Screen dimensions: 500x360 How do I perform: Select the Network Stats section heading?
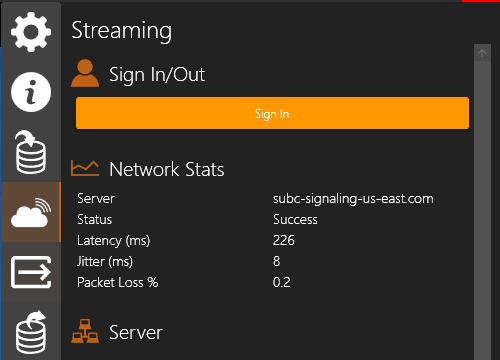click(167, 169)
